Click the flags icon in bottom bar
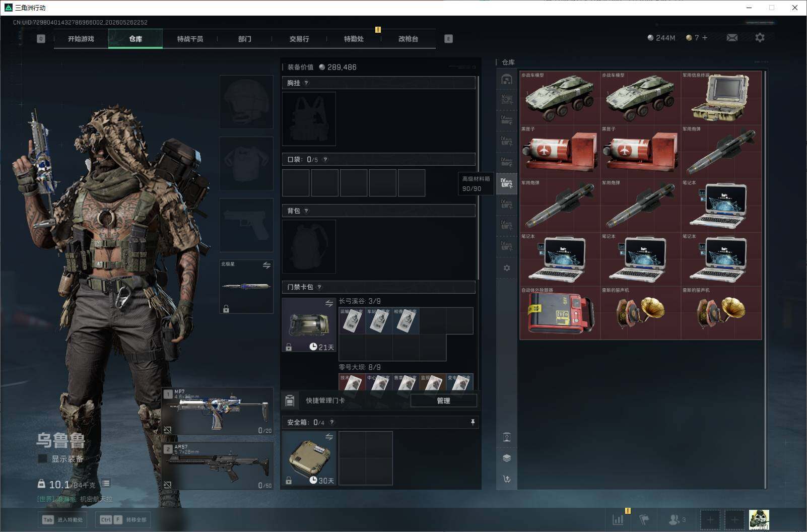Image resolution: width=807 pixels, height=532 pixels. coord(644,519)
